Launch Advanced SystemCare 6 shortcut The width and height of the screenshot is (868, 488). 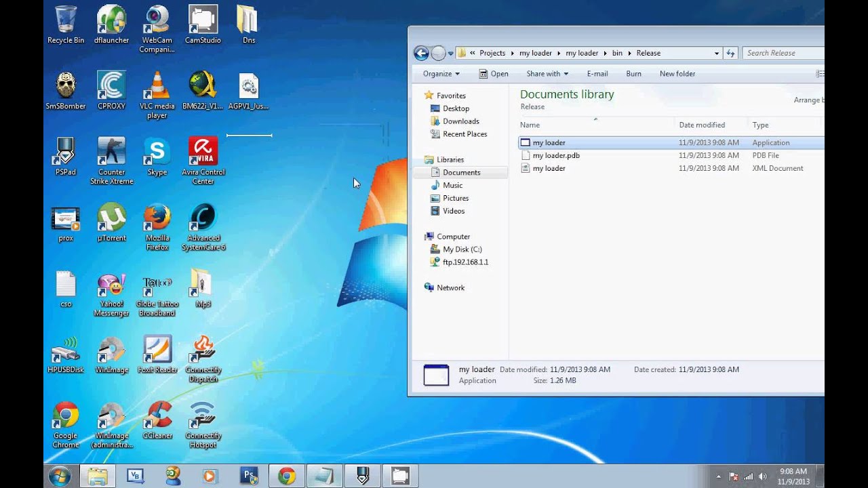coord(203,227)
